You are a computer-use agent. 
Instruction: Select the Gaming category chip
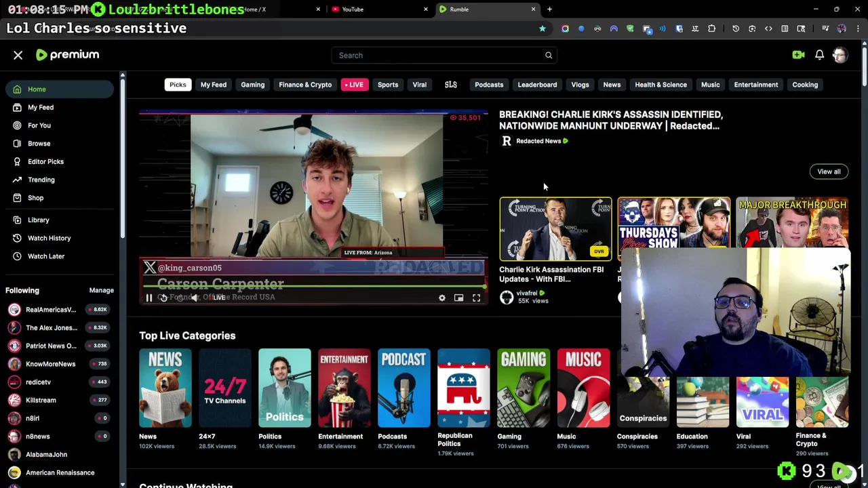252,85
